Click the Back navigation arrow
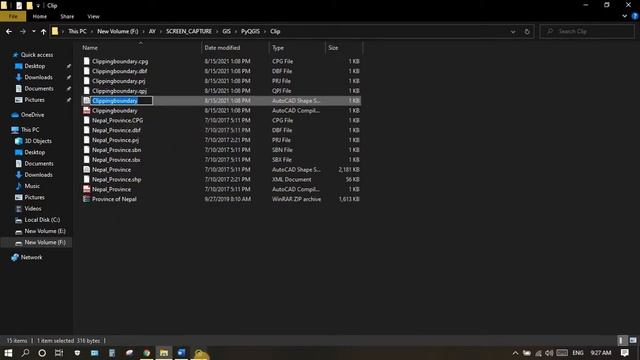Screen dimensions: 640x360 9,31
